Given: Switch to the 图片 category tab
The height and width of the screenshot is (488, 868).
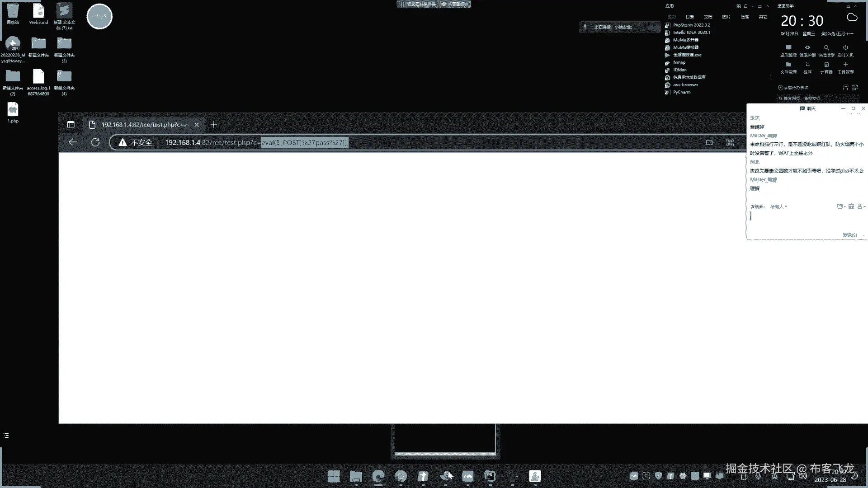Looking at the screenshot, I should tap(726, 17).
